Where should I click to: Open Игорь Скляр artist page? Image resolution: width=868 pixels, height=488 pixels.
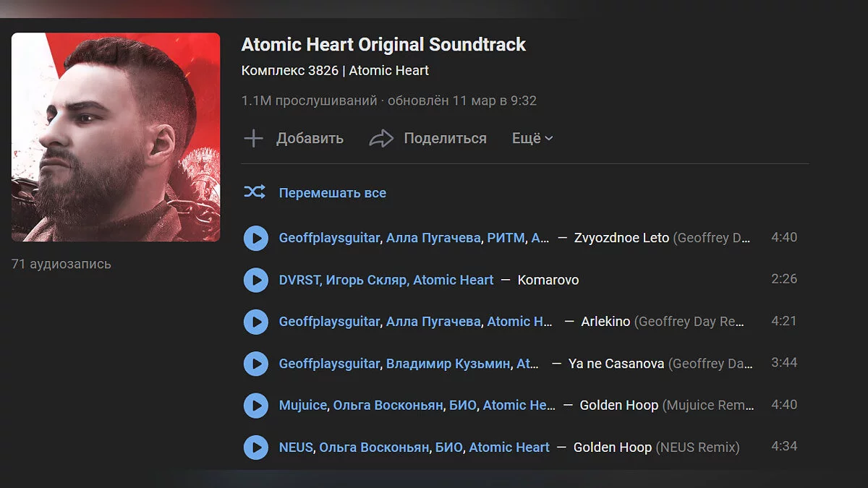coord(365,280)
